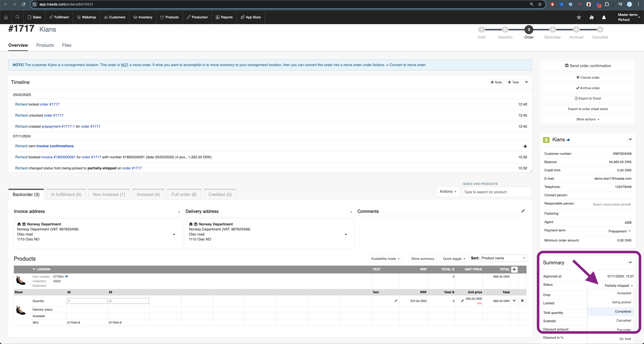This screenshot has width=644, height=344.
Task: Open the search magnifier in navbar
Action: (17, 17)
